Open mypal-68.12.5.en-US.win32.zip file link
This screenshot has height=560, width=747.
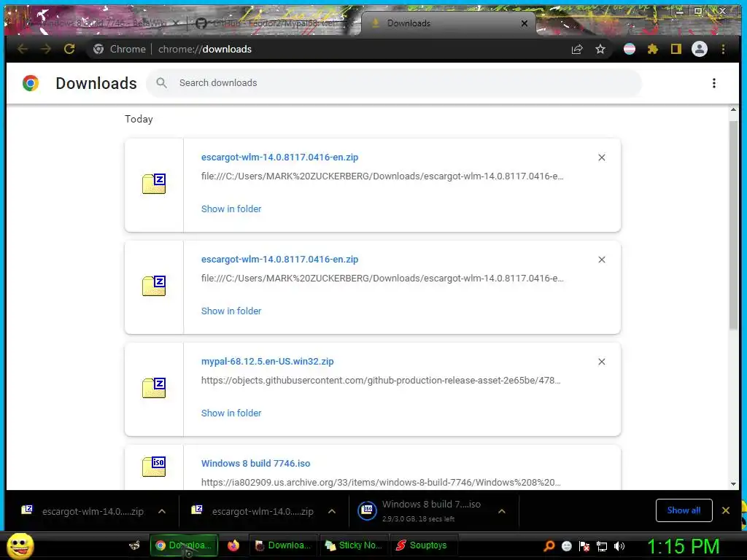[267, 362]
